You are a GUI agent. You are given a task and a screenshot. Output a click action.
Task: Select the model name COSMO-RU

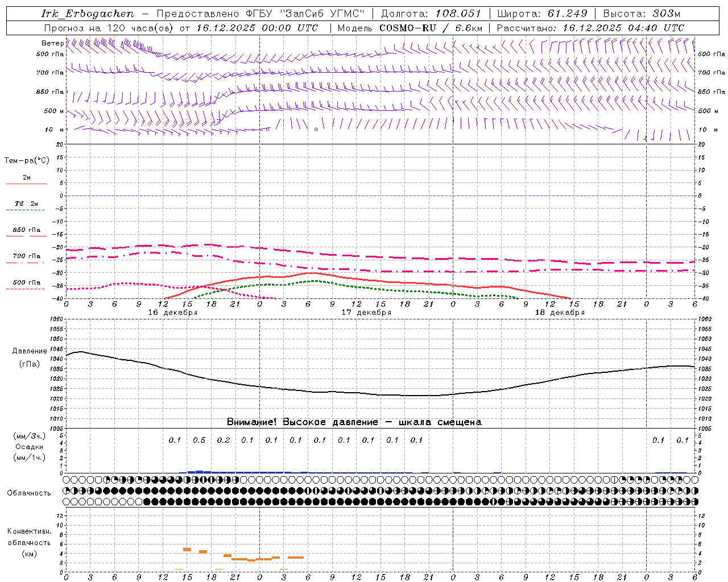click(x=408, y=28)
